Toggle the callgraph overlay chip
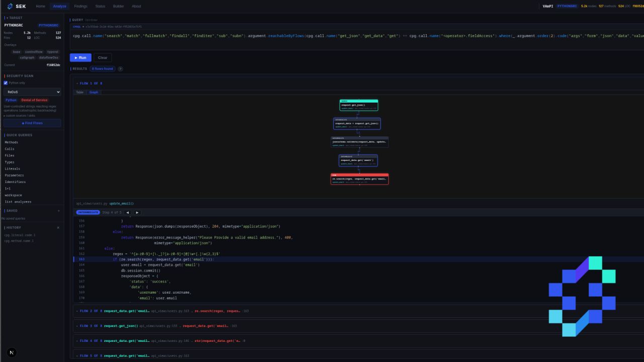This screenshot has width=644, height=362. click(x=27, y=57)
